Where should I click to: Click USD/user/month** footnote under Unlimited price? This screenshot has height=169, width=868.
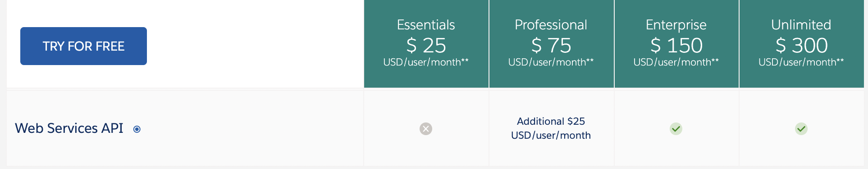pyautogui.click(x=801, y=62)
